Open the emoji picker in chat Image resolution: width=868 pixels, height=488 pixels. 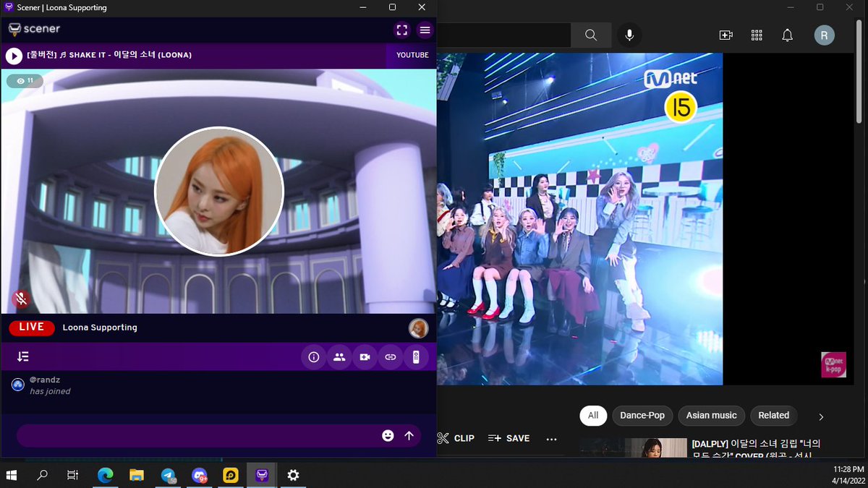pos(388,435)
